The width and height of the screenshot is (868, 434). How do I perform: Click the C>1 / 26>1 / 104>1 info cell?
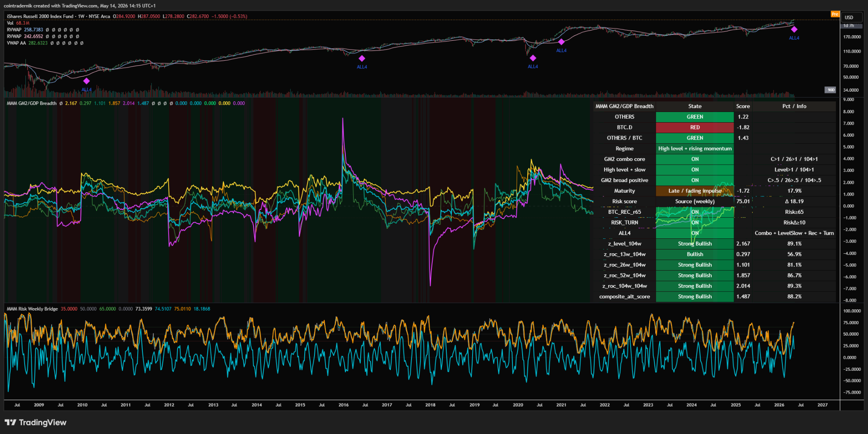point(794,159)
